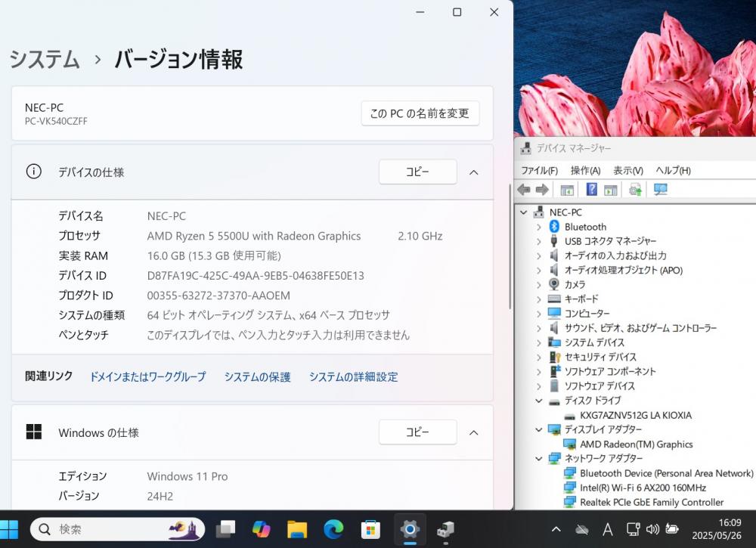The image size is (756, 548).
Task: Expand the USB コネクタ マネージャー node
Action: point(539,241)
